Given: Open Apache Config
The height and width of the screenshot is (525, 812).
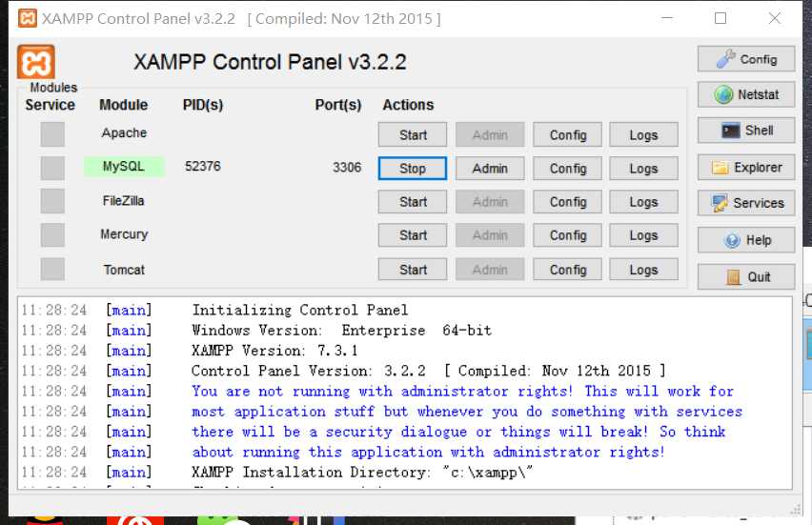Looking at the screenshot, I should click(568, 135).
